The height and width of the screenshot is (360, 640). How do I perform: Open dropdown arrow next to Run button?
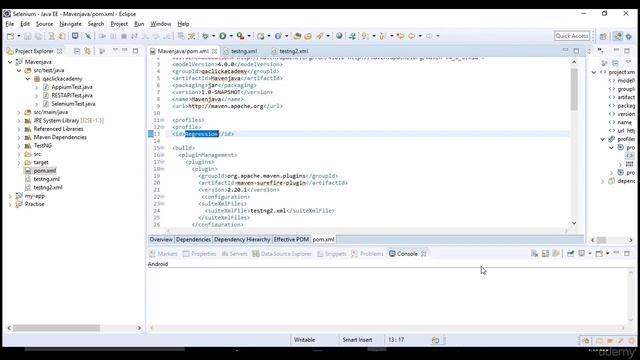[231, 36]
